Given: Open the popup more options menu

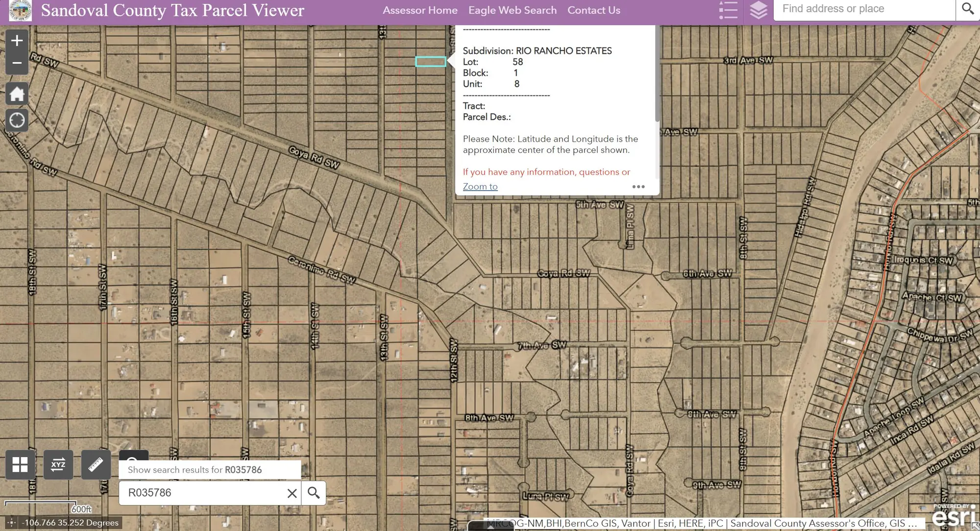Looking at the screenshot, I should coord(638,187).
